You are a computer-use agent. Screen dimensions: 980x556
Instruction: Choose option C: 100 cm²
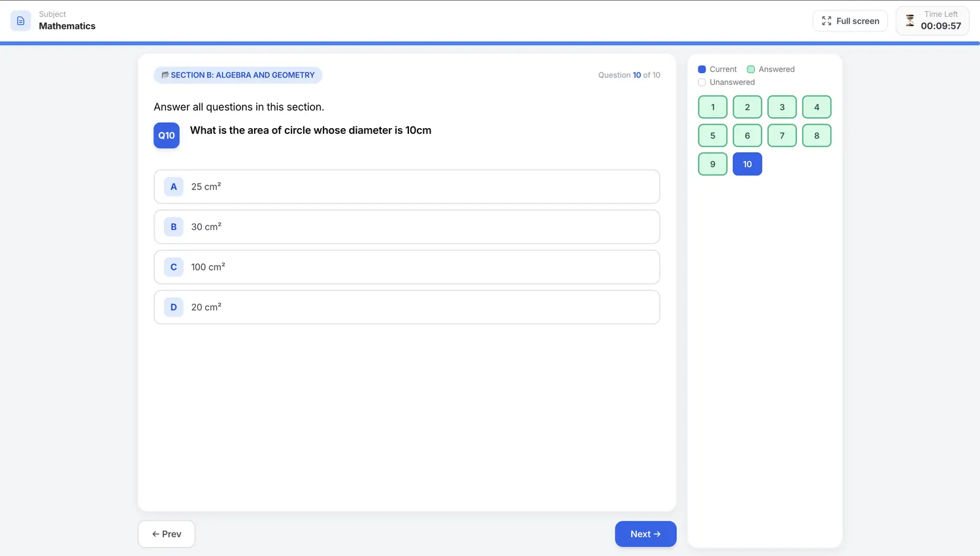point(407,267)
